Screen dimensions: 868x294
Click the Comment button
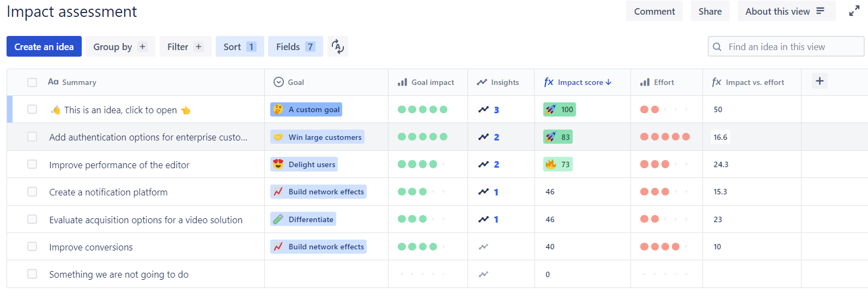654,11
